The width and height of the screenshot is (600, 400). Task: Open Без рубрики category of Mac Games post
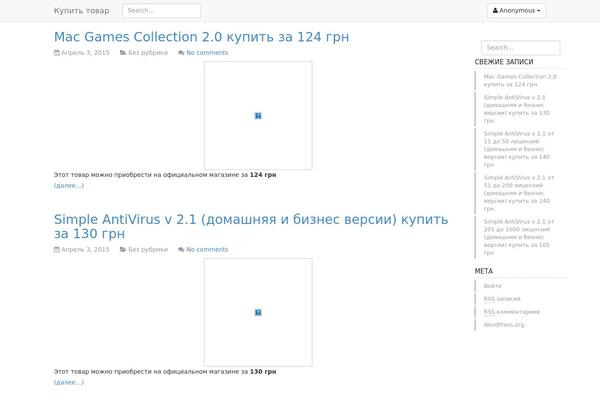click(x=148, y=52)
